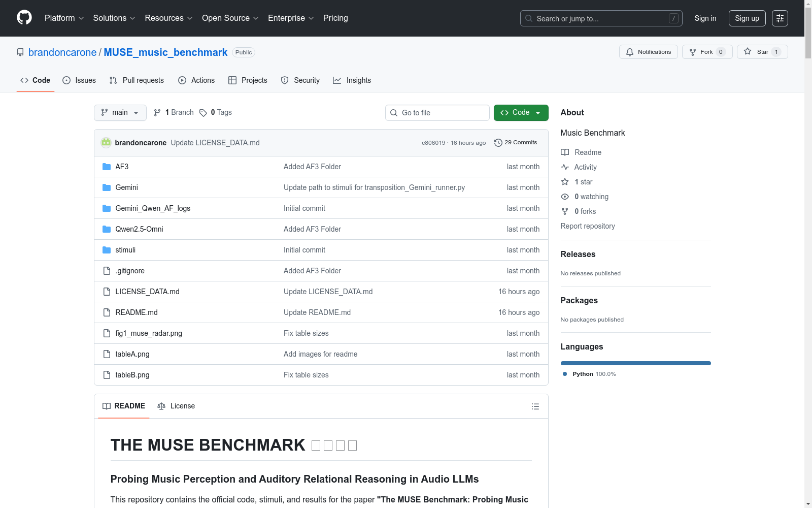Expand the Open Source menu
Viewport: 812px width, 508px height.
pyautogui.click(x=230, y=18)
